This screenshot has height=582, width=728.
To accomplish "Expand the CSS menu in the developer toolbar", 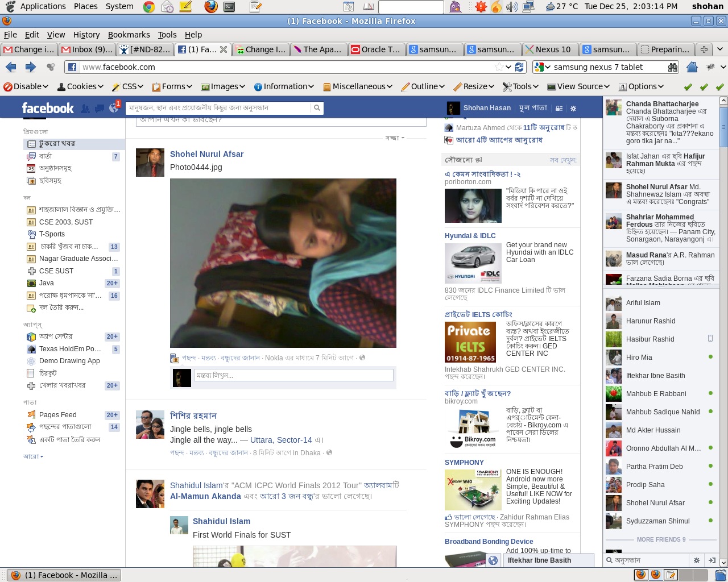I will click(x=127, y=86).
